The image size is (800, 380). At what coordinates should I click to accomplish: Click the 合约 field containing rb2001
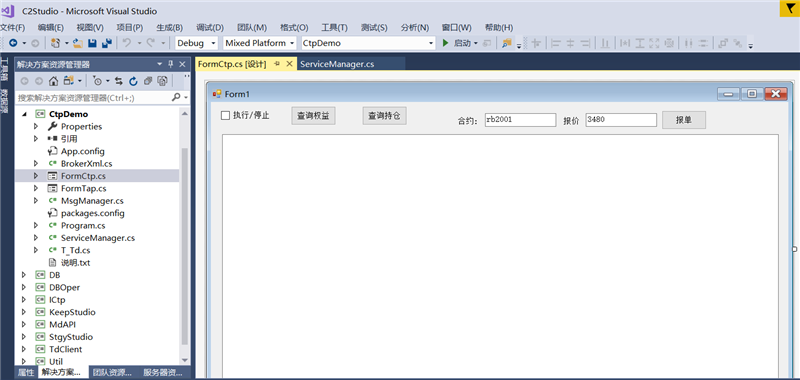[x=520, y=120]
